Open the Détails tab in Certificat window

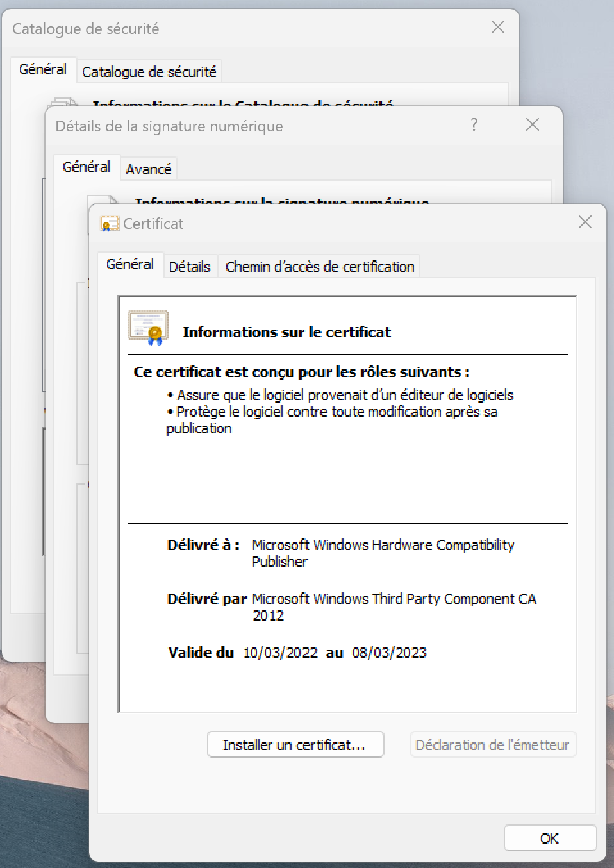pyautogui.click(x=189, y=267)
